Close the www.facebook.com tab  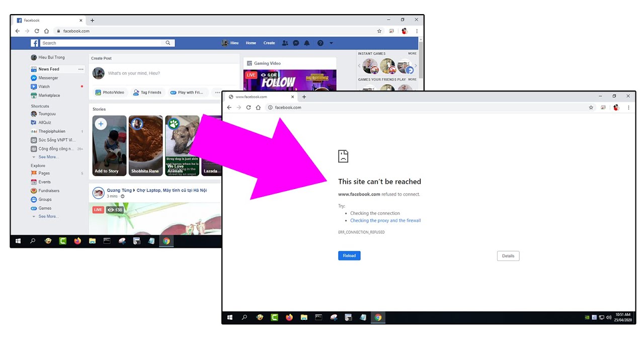click(x=293, y=97)
